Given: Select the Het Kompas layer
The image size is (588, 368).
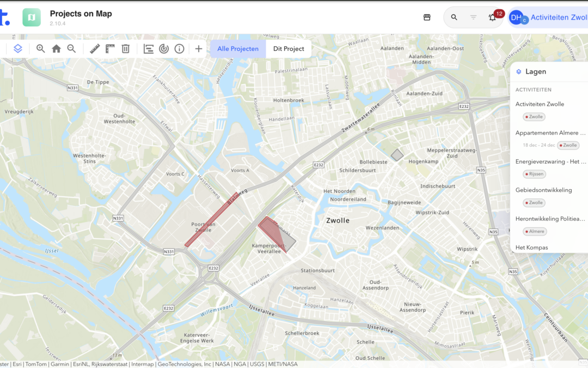Looking at the screenshot, I should [x=531, y=248].
